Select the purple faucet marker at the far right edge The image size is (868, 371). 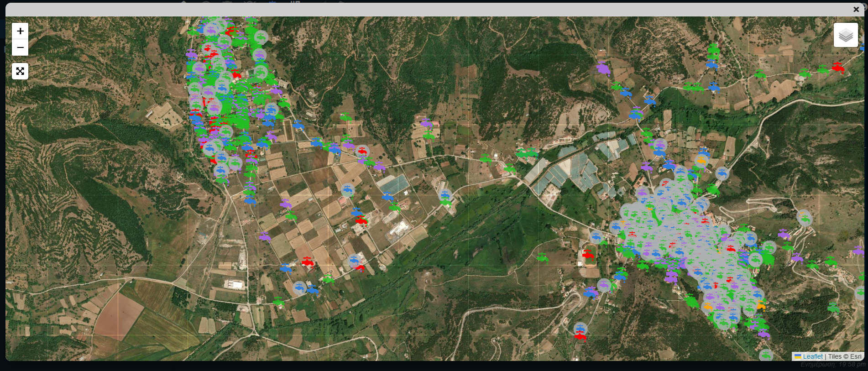pos(858,251)
